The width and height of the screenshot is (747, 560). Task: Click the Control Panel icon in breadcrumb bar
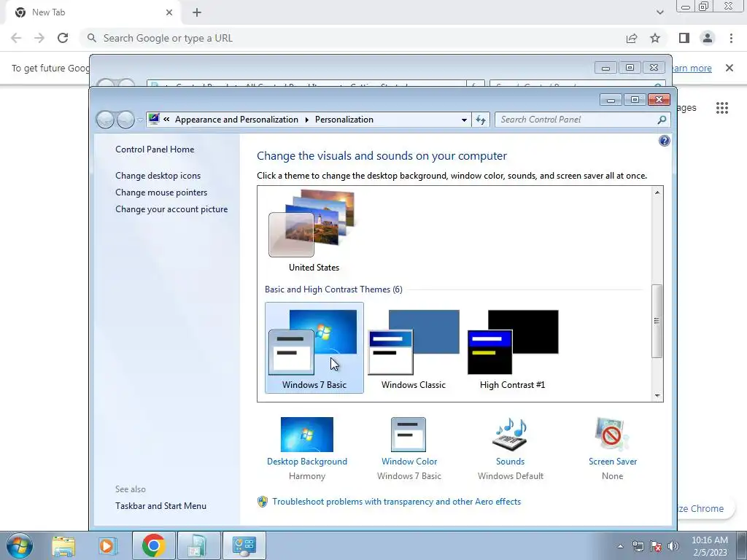pos(153,119)
